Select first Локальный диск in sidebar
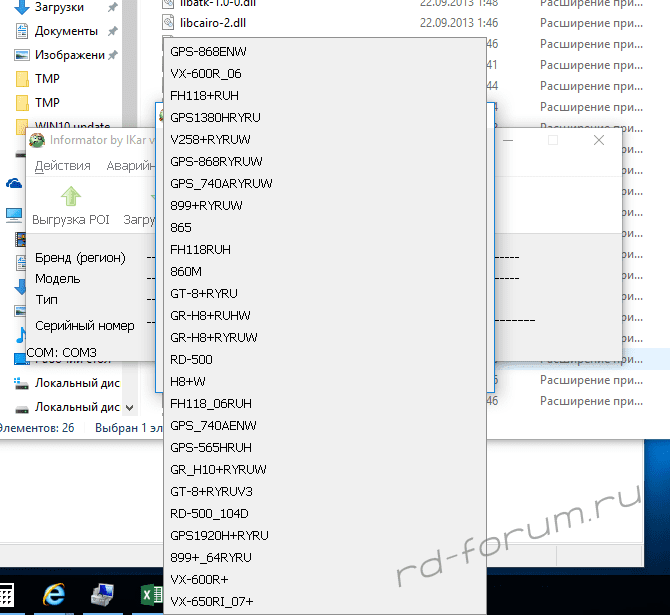Screen dimensions: 670x615 77,383
